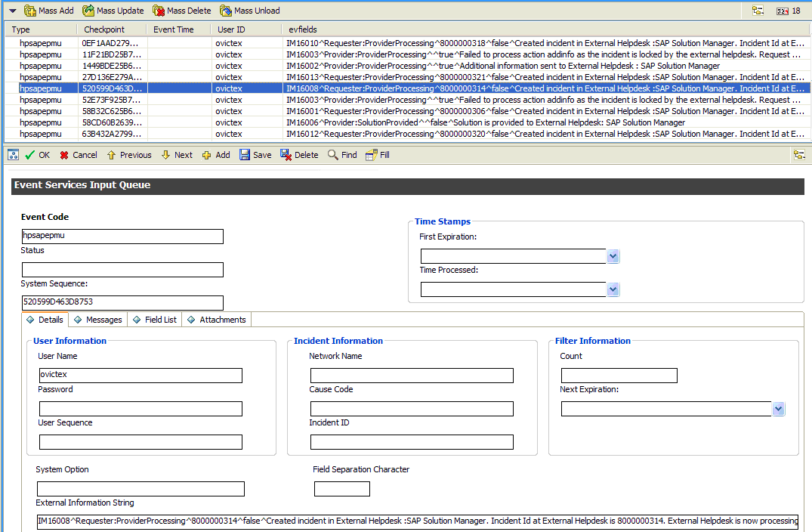This screenshot has height=532, width=812.
Task: Switch to the Messages tab
Action: point(98,320)
